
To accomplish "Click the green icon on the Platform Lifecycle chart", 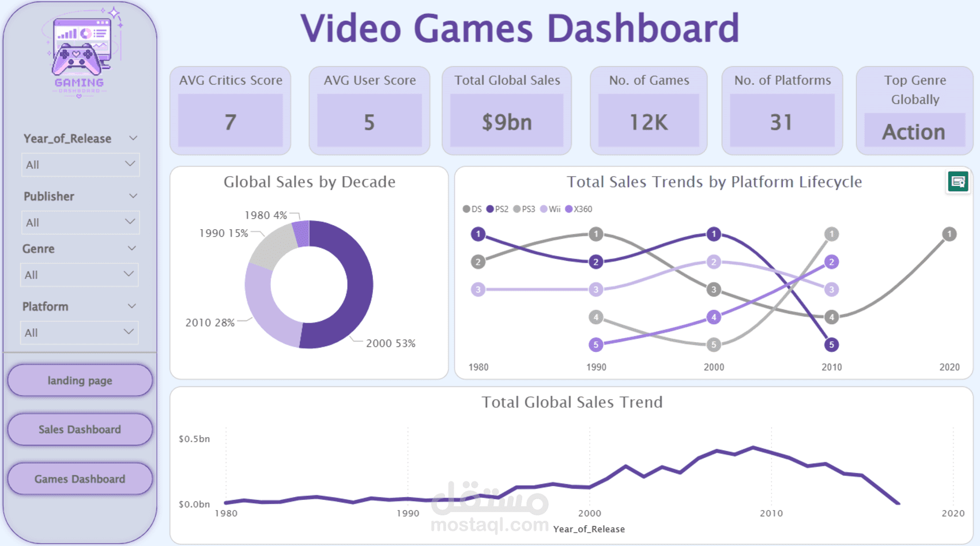I will click(x=958, y=182).
